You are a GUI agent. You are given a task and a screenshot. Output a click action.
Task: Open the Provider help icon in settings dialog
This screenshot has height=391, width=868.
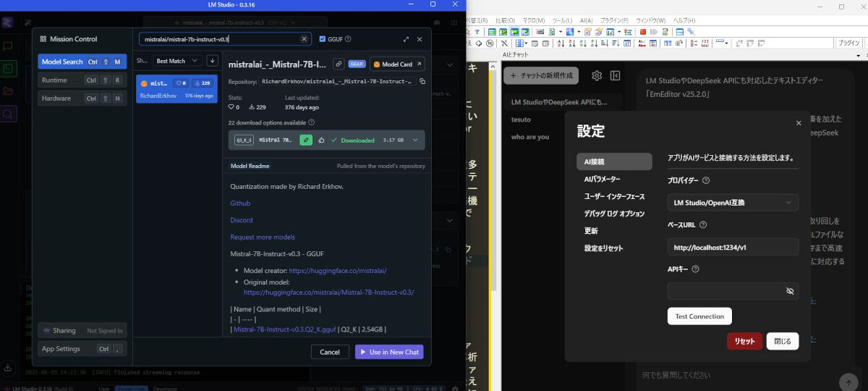(x=706, y=180)
